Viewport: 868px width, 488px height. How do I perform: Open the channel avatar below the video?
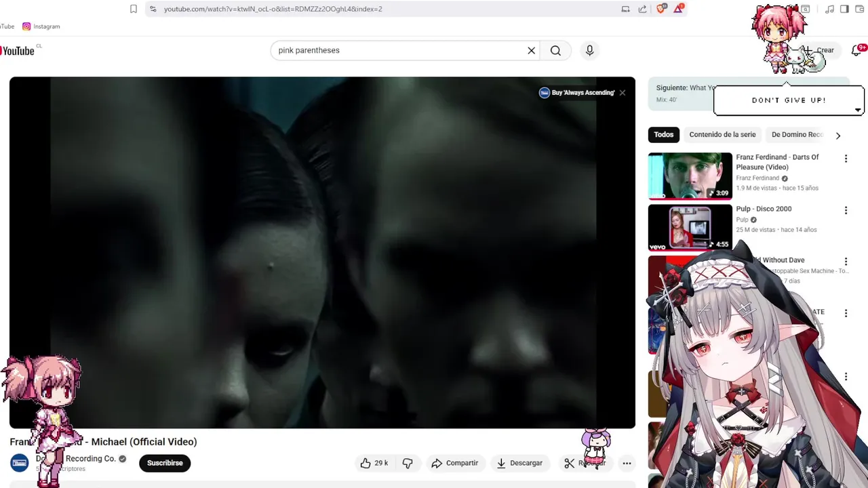pyautogui.click(x=19, y=463)
